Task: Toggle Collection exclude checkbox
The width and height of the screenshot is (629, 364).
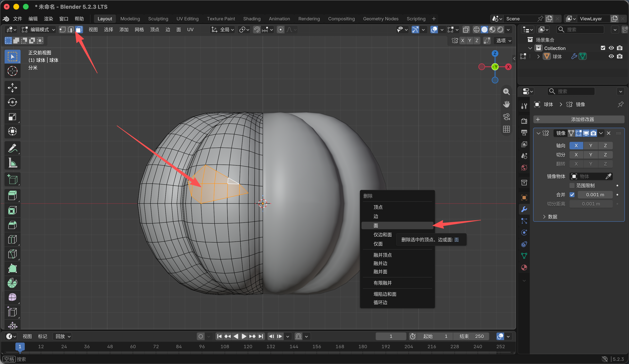Action: [x=603, y=48]
